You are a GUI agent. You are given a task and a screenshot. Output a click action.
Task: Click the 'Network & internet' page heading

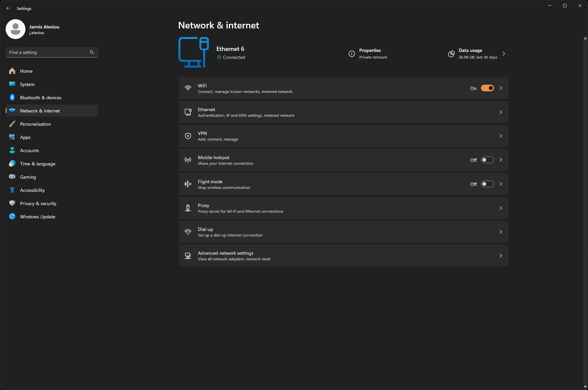click(x=219, y=25)
